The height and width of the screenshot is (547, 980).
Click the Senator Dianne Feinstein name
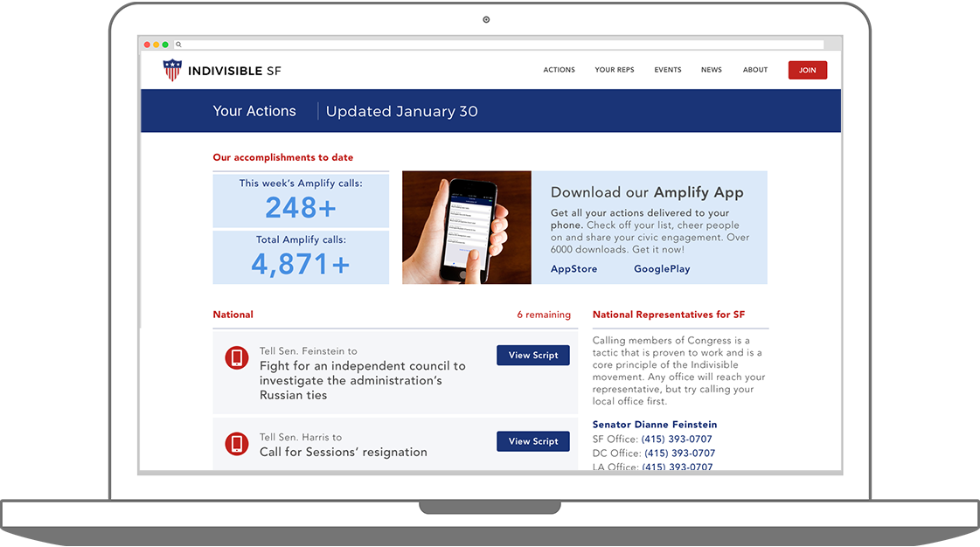655,425
